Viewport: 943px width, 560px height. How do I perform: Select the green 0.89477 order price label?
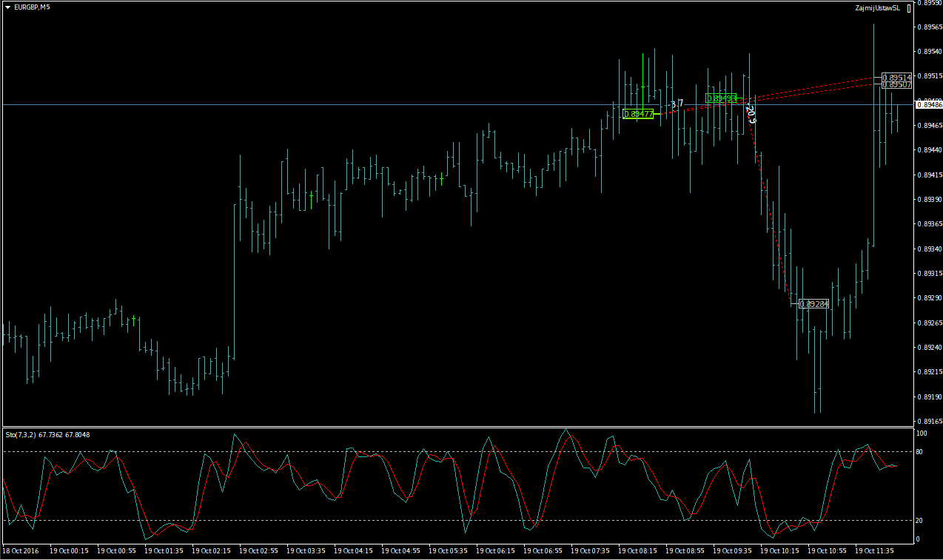tap(638, 114)
